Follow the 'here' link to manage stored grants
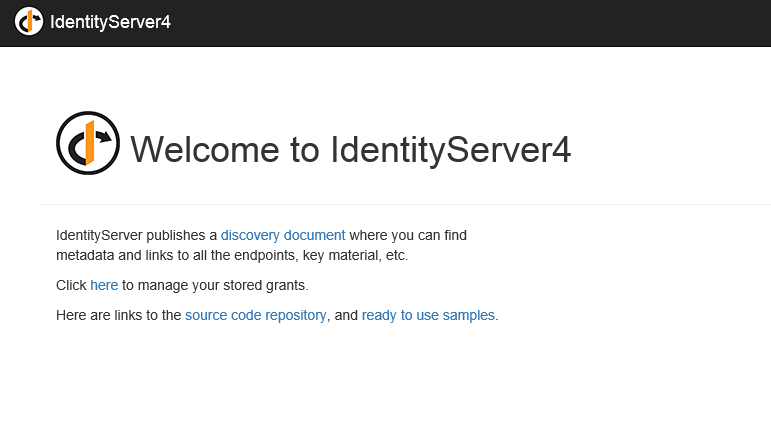771x421 pixels. [x=104, y=285]
